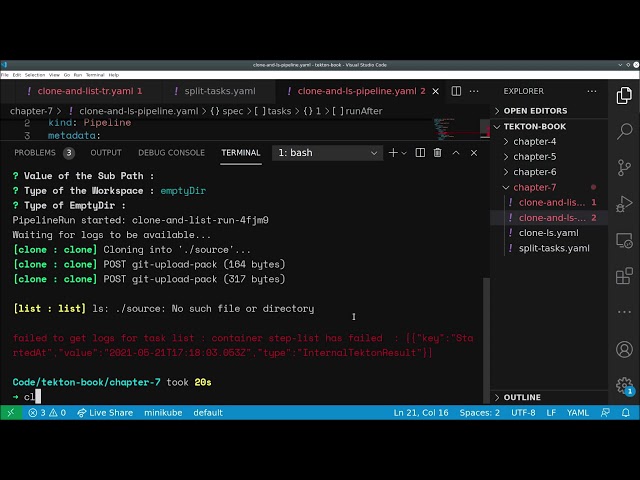Close the terminal panel
This screenshot has width=640, height=480.
coord(474,153)
